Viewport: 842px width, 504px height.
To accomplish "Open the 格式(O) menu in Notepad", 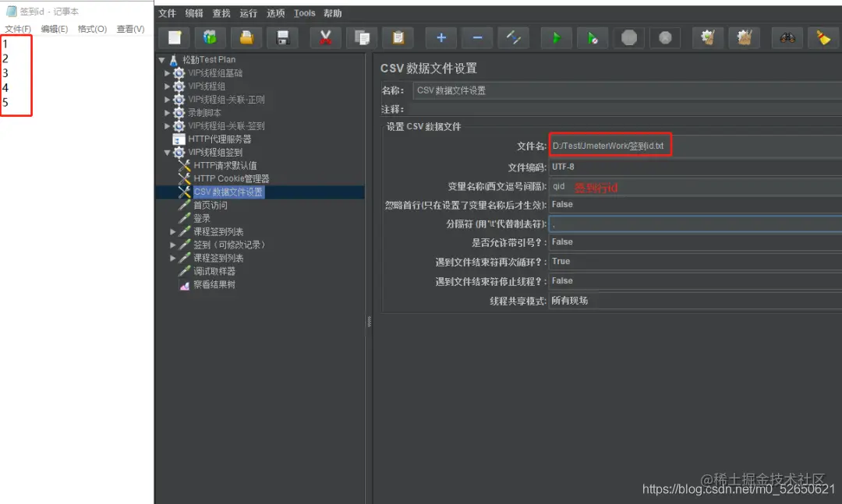I will [x=91, y=28].
